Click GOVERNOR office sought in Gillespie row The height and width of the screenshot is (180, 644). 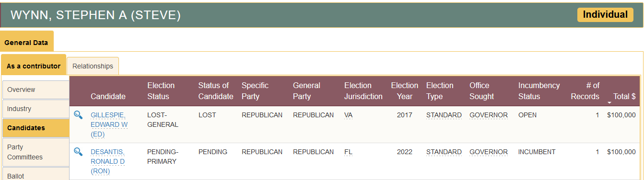click(x=488, y=115)
